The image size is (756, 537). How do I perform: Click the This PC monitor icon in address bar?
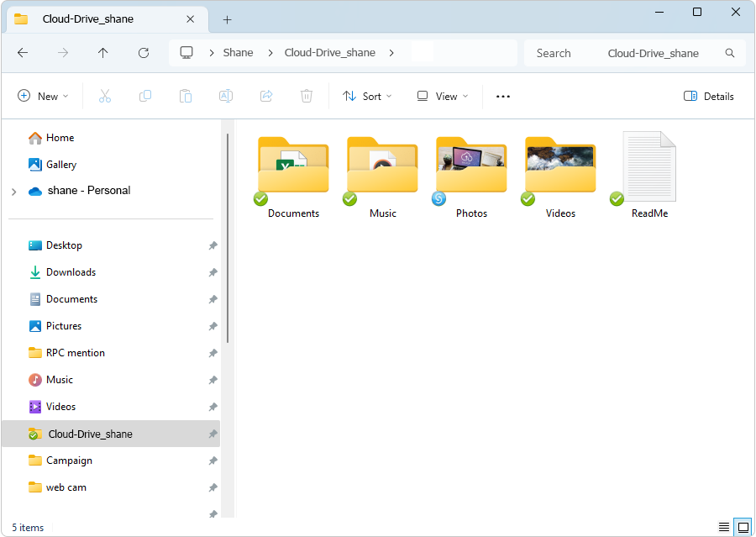186,53
